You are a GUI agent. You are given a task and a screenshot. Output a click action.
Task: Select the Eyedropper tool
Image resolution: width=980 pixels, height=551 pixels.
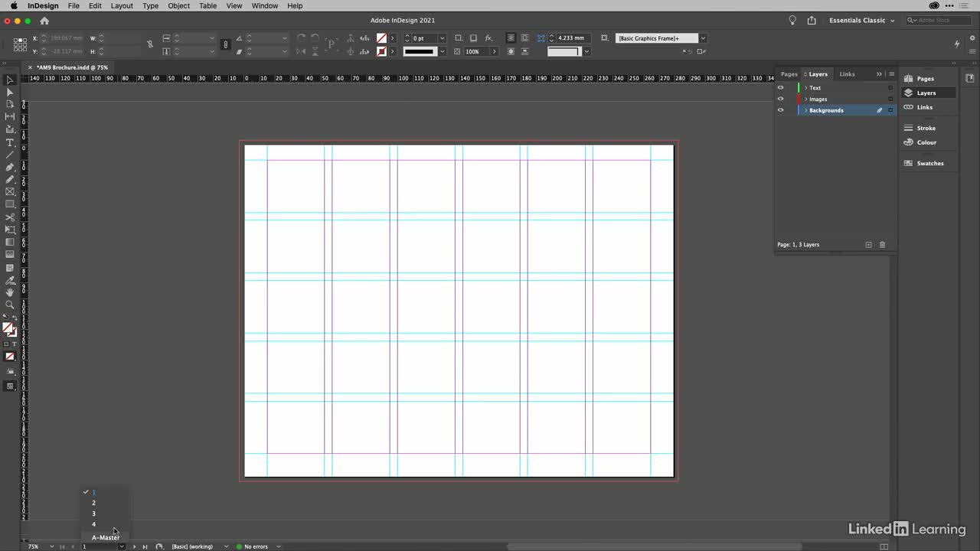pyautogui.click(x=10, y=280)
